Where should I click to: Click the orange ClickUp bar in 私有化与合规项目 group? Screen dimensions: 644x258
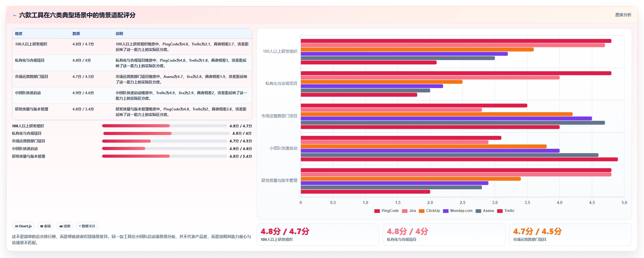pos(381,82)
